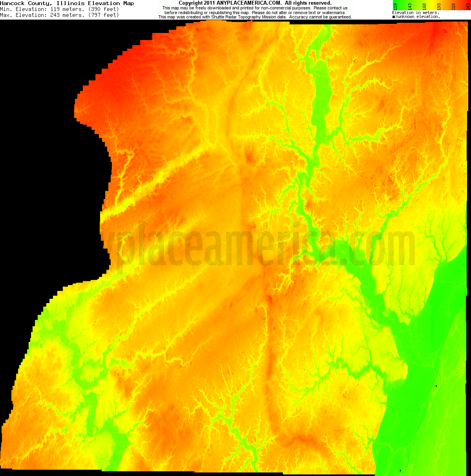The image size is (471, 476).
Task: Click the 193 label on the elevation legend
Action: click(439, 6)
